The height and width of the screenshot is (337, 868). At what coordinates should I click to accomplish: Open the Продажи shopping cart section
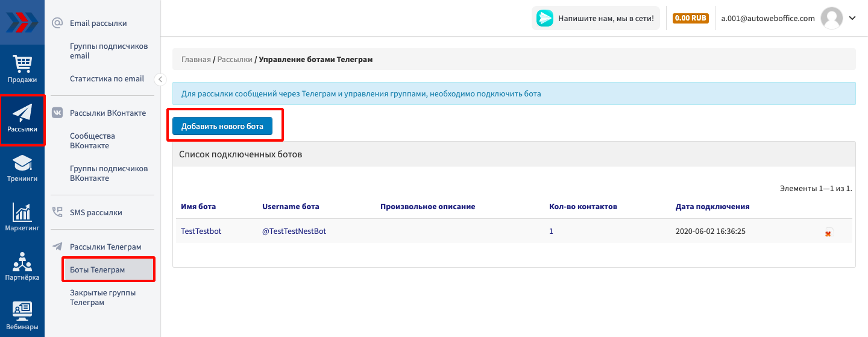point(22,69)
